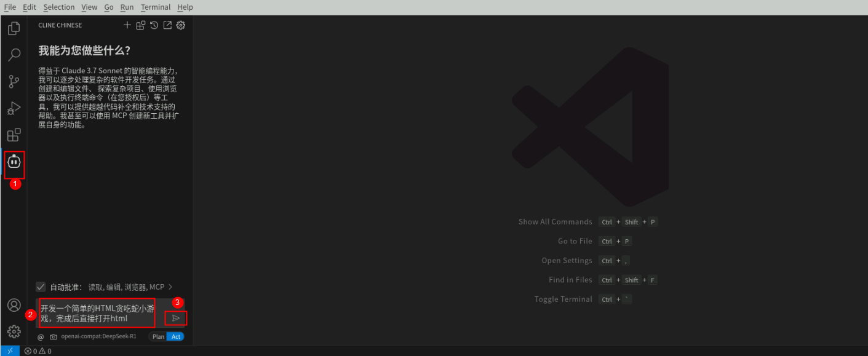
Task: Open the Manage gear at the activity bar bottom
Action: [x=14, y=332]
